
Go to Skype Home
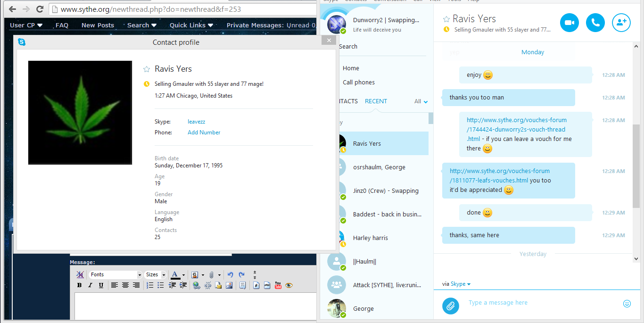point(351,68)
